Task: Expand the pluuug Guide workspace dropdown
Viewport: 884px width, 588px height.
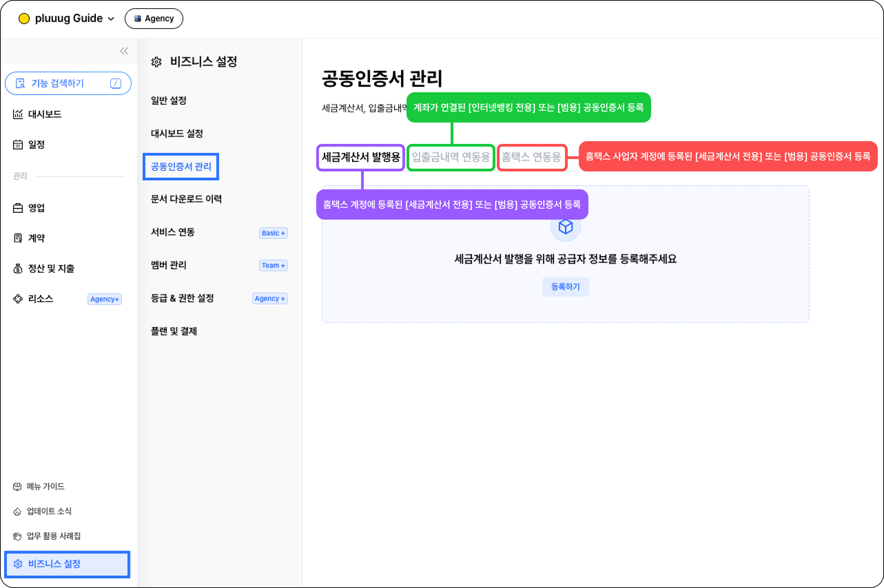Action: pos(111,19)
